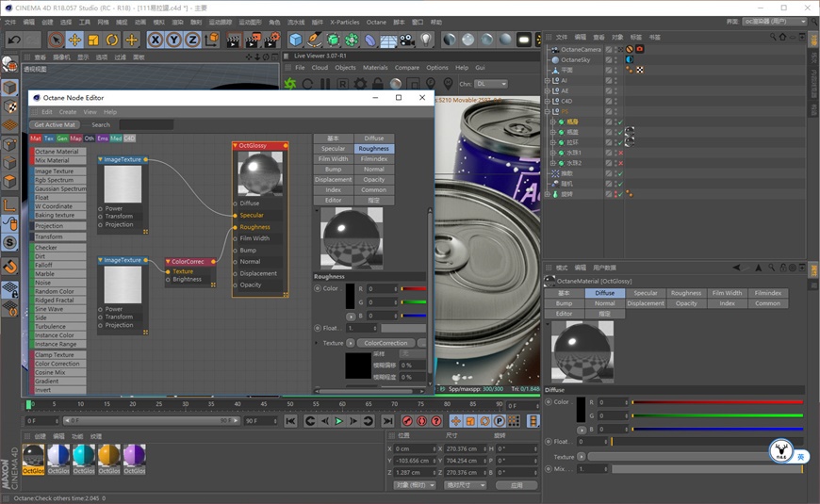This screenshot has height=504, width=820.
Task: Open Create menu in Node Editor
Action: 68,112
